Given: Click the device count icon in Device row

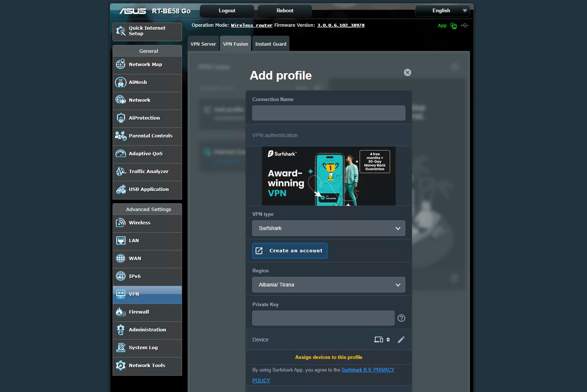Looking at the screenshot, I should click(379, 340).
